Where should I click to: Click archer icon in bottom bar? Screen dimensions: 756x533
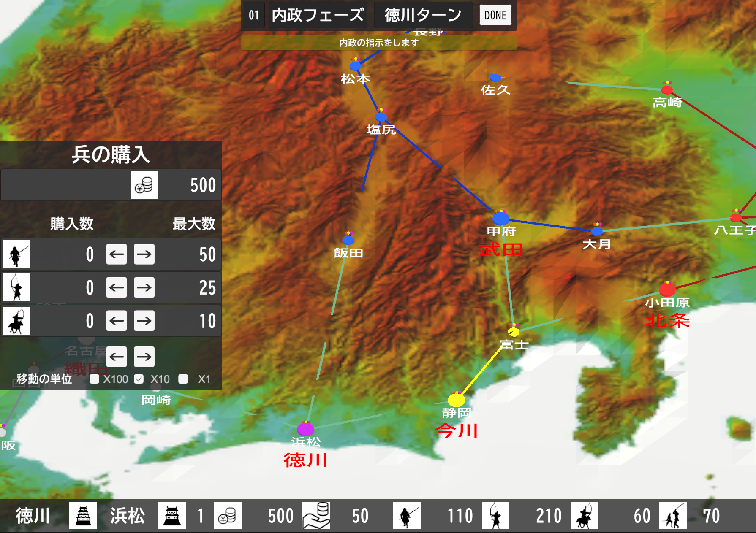(x=495, y=515)
